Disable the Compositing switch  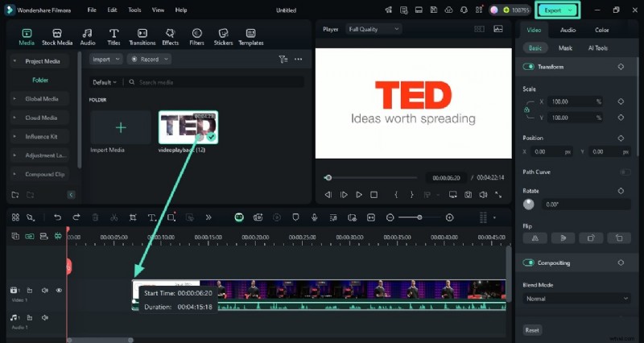click(x=530, y=262)
